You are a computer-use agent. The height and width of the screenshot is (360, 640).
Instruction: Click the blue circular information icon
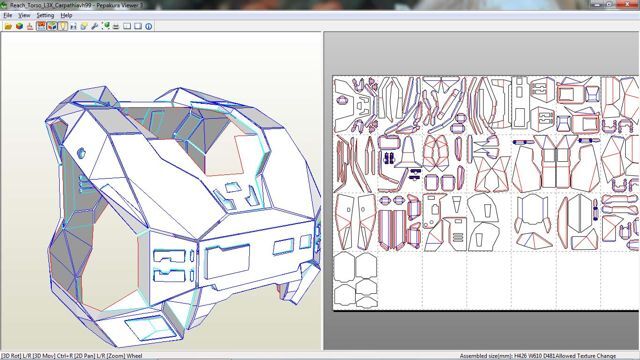[149, 26]
